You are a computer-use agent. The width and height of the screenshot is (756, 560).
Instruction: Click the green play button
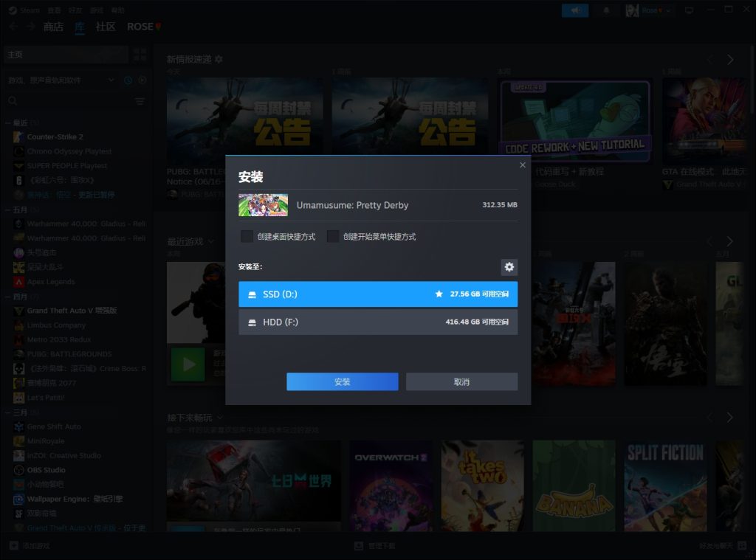pyautogui.click(x=188, y=364)
